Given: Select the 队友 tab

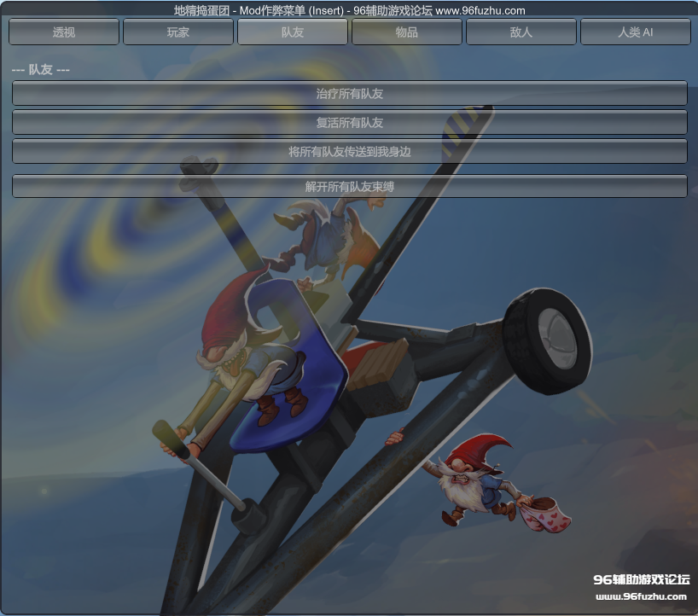Looking at the screenshot, I should [x=293, y=32].
